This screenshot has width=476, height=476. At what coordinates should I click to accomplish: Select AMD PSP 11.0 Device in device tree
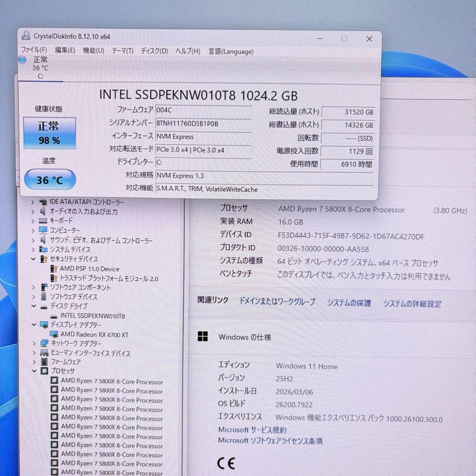tap(89, 269)
